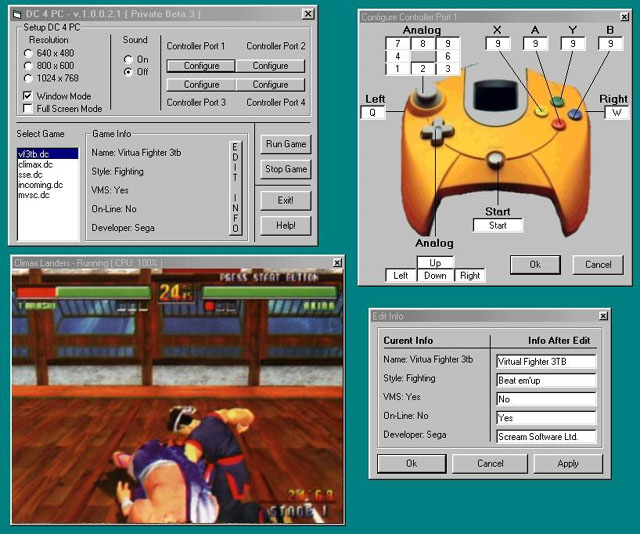Click the On-Line edit field showing Yes
This screenshot has height=534, width=640.
pyautogui.click(x=546, y=418)
